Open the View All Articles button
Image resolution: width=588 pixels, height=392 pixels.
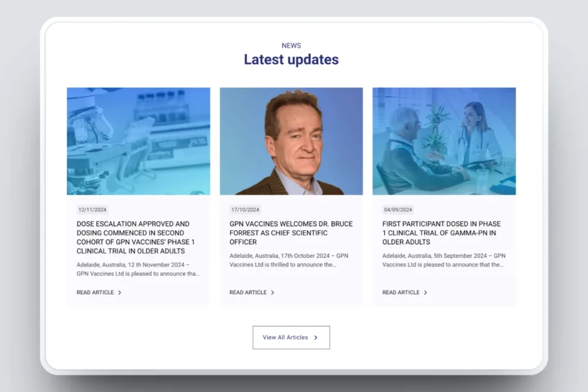tap(291, 337)
